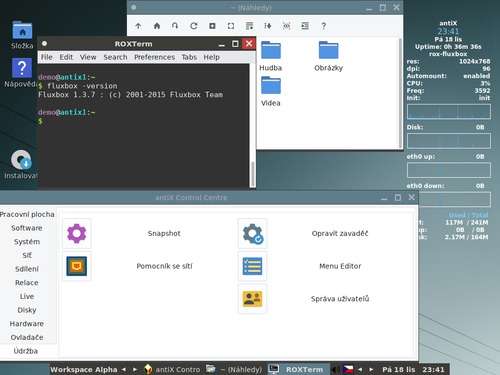Switch to ROXTerm taskbar entry
This screenshot has width=500, height=375.
pyautogui.click(x=298, y=369)
